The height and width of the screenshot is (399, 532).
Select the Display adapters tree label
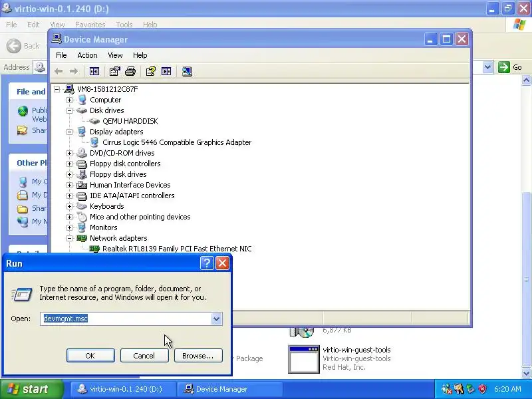click(116, 132)
